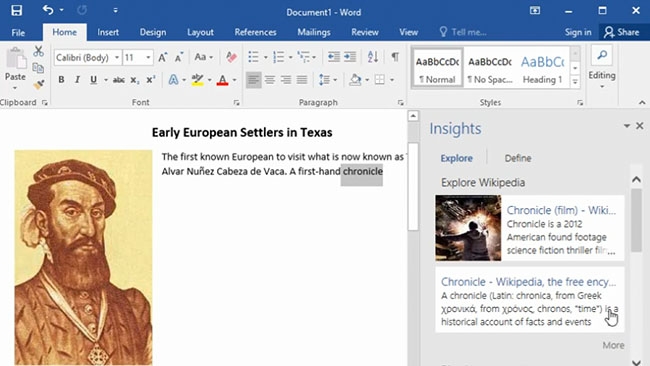The image size is (650, 366).
Task: Collapse the ribbon
Action: pos(642,102)
